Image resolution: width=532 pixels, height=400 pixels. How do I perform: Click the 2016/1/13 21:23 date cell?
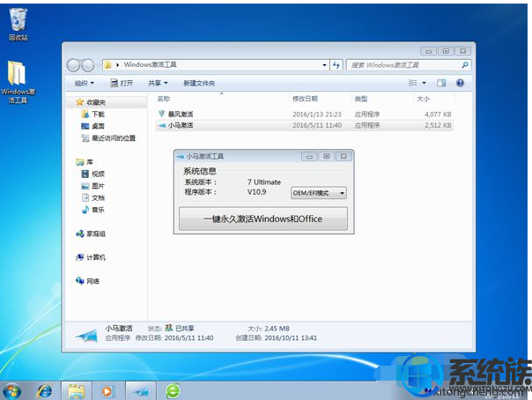317,115
